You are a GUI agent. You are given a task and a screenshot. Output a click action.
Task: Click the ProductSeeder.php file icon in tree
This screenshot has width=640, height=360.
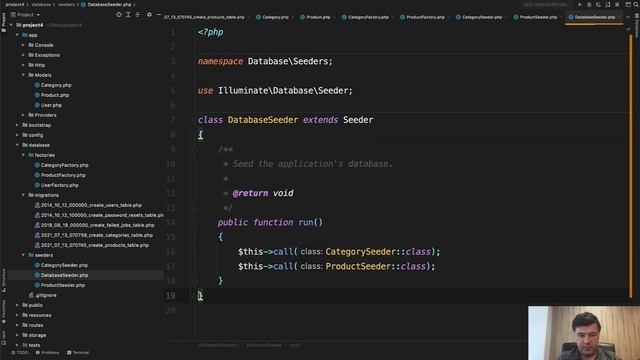point(37,285)
